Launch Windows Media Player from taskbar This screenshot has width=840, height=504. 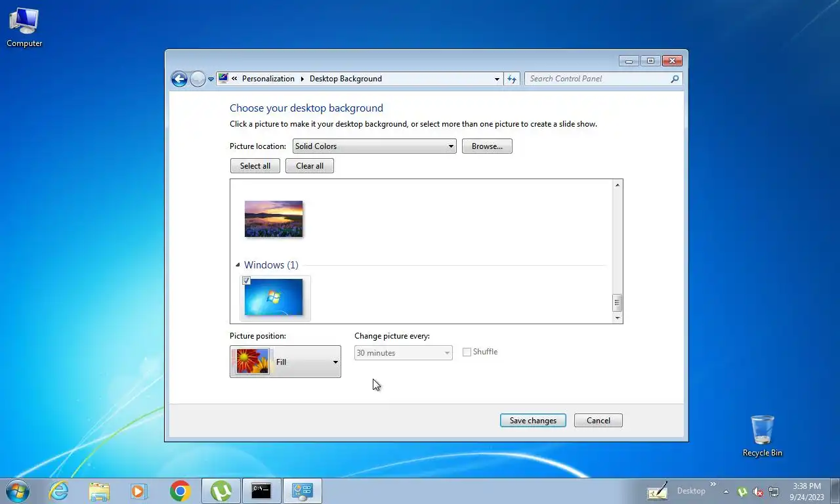(139, 491)
